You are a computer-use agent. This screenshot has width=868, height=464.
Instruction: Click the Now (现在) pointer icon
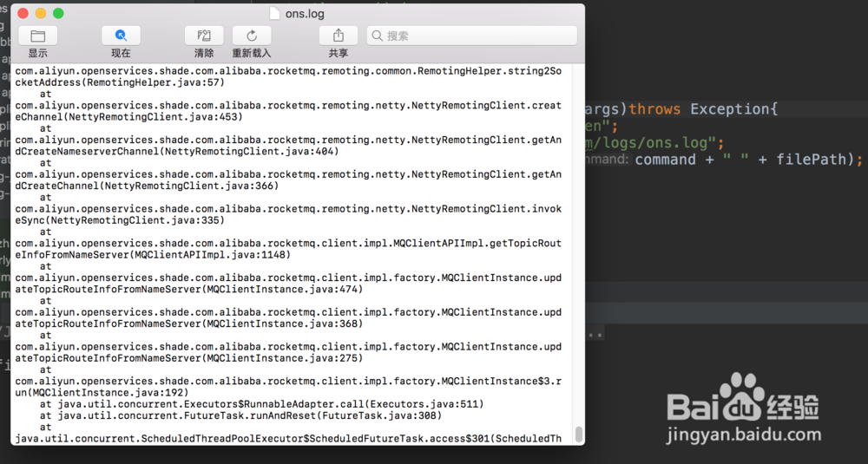click(x=121, y=36)
